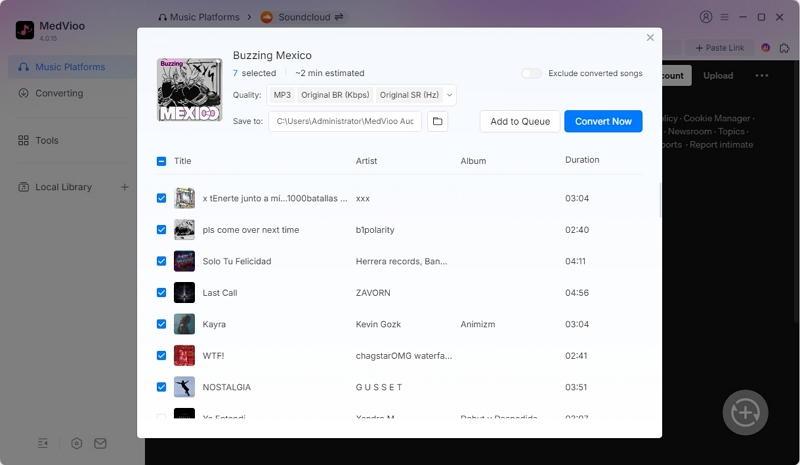Click the Music Platforms breadcrumb
Image resolution: width=800 pixels, height=465 pixels.
click(199, 17)
